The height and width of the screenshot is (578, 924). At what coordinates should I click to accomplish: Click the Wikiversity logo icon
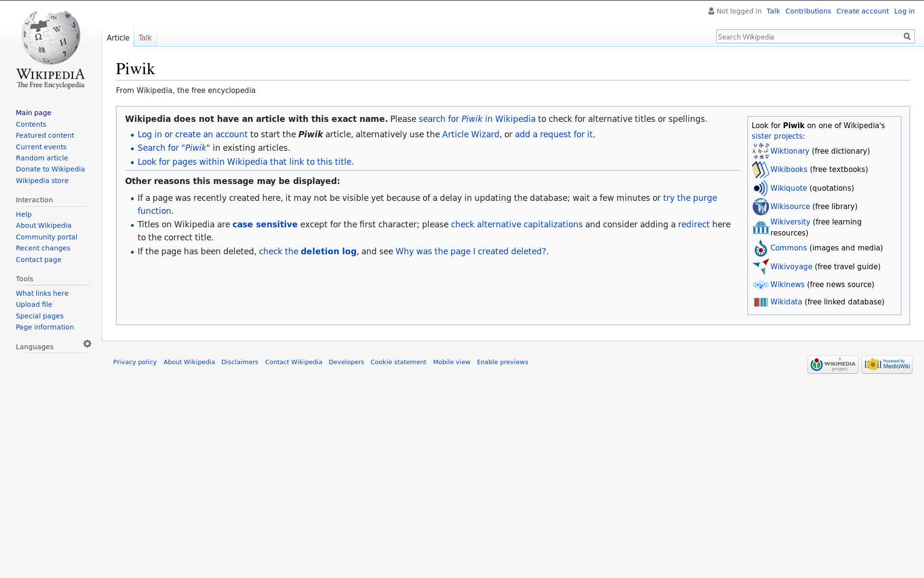point(760,227)
